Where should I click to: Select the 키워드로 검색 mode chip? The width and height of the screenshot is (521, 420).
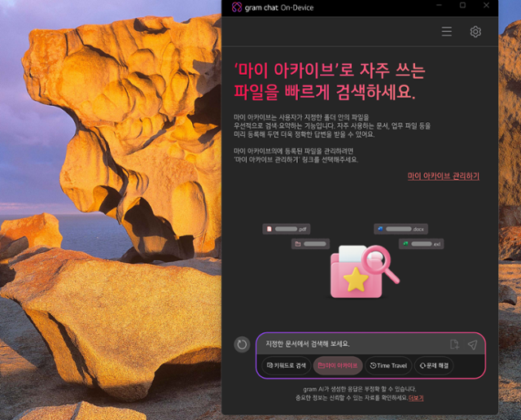tap(287, 365)
